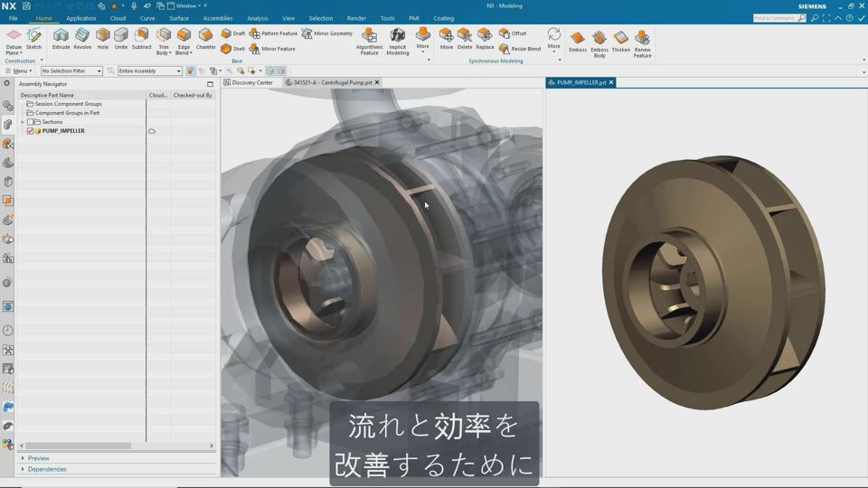Open the Discovery Center tab
This screenshot has height=488, width=868.
coord(251,82)
